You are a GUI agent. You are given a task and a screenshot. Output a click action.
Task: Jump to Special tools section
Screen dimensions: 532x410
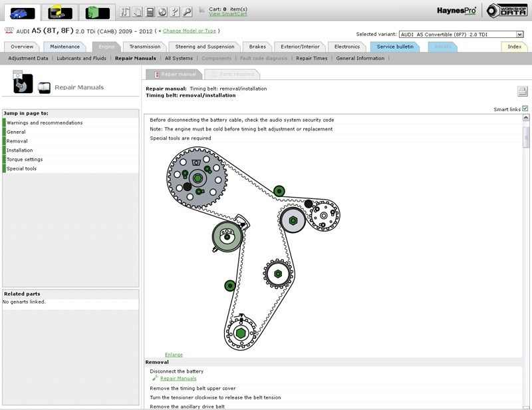pyautogui.click(x=22, y=169)
